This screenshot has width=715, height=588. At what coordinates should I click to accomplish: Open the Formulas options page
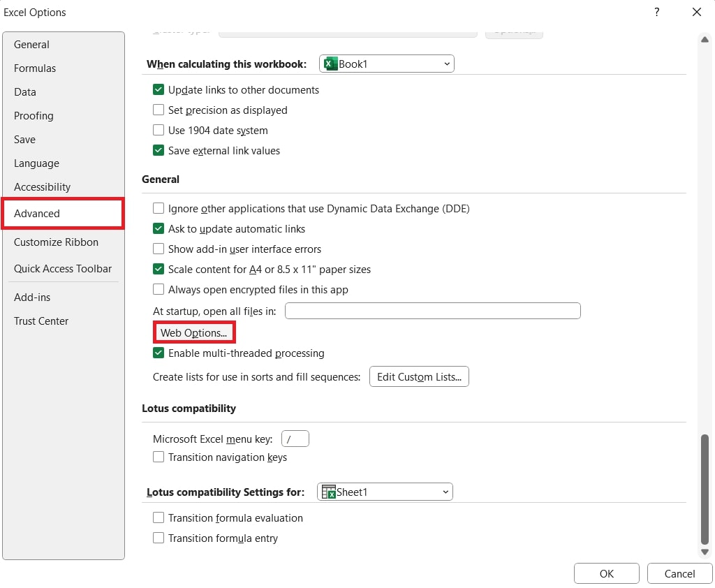click(x=35, y=68)
